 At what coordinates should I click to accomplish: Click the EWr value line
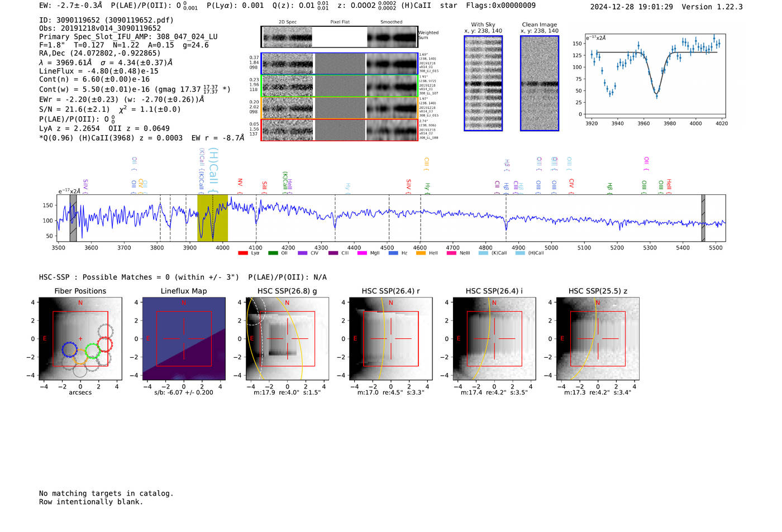(122, 99)
